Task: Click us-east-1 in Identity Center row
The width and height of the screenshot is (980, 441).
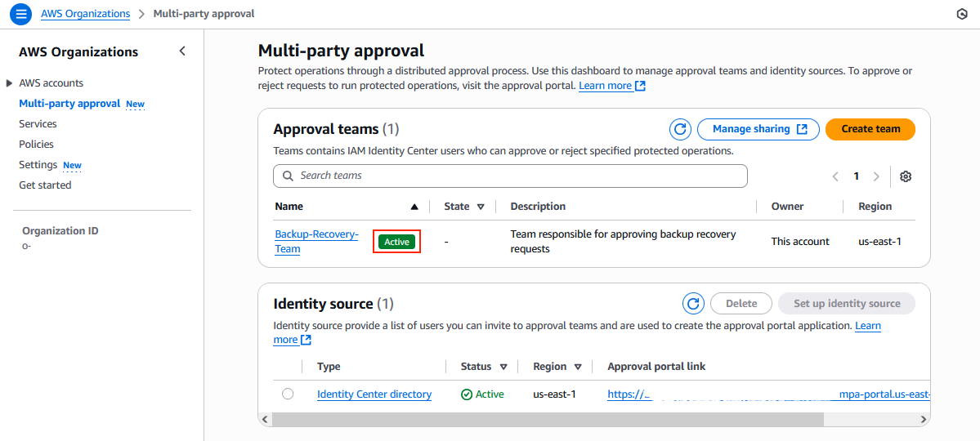Action: coord(554,394)
